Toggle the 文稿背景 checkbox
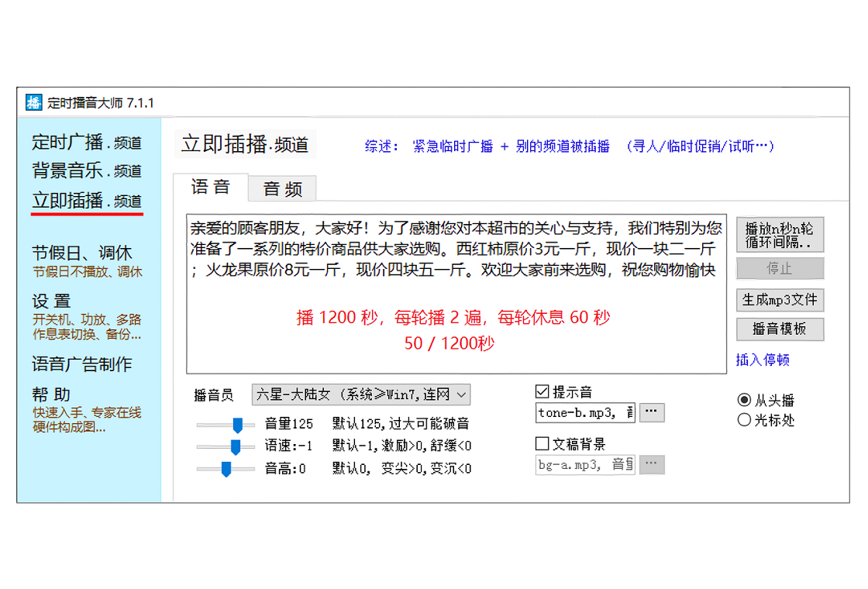 pyautogui.click(x=542, y=444)
